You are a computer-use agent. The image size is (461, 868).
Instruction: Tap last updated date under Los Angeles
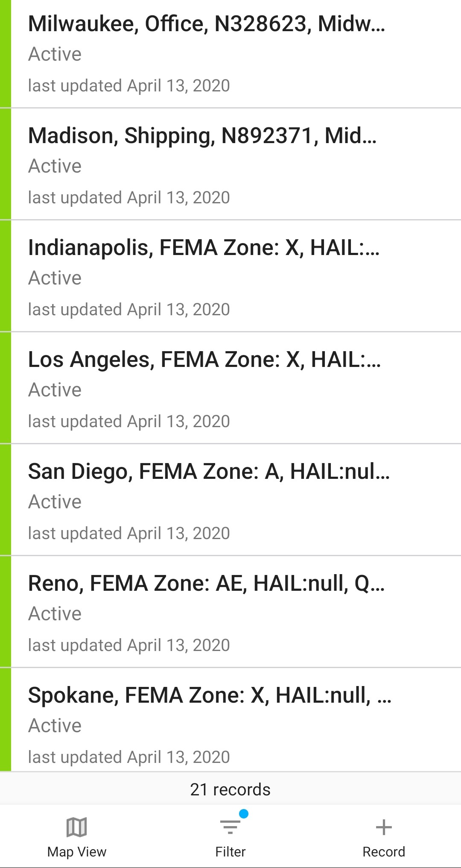click(129, 422)
